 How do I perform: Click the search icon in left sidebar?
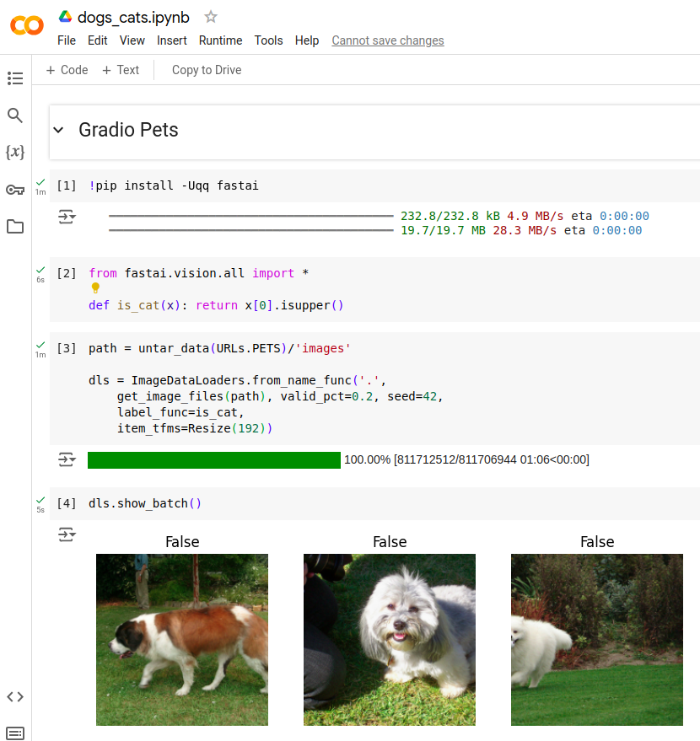(x=15, y=115)
